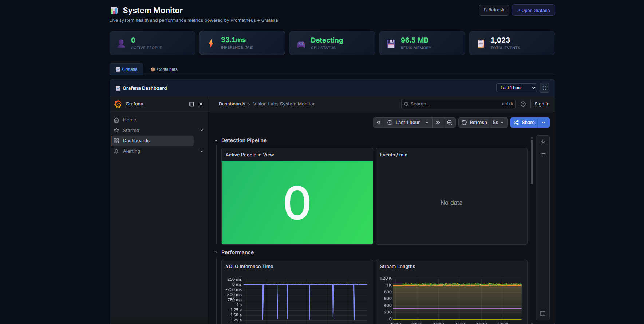Click the Inference lightning bolt icon
644x324 pixels.
coord(211,43)
